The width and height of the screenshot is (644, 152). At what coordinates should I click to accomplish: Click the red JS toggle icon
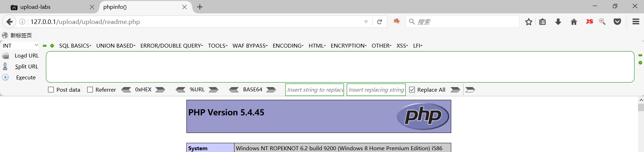click(589, 22)
